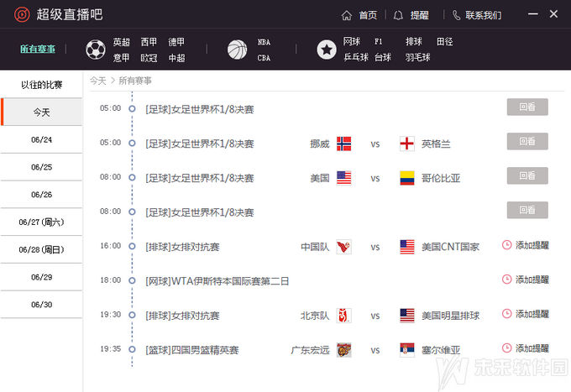Click the England flag icon
This screenshot has width=571, height=392.
406,144
